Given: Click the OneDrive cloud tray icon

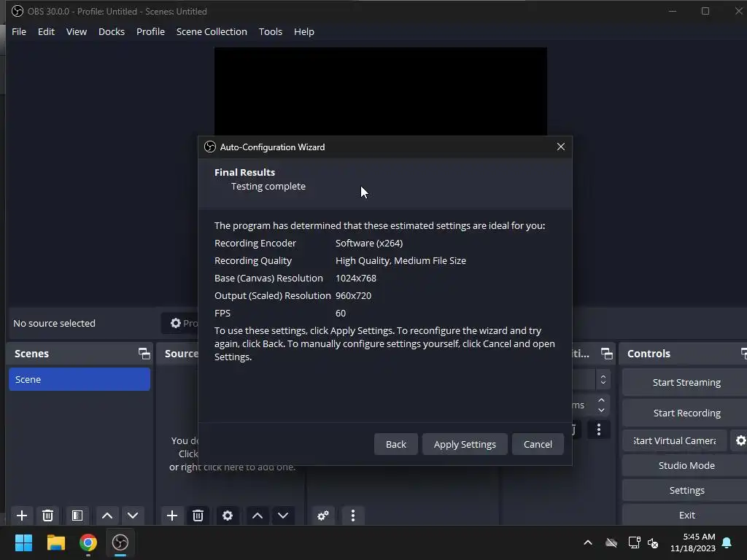Looking at the screenshot, I should click(x=611, y=542).
